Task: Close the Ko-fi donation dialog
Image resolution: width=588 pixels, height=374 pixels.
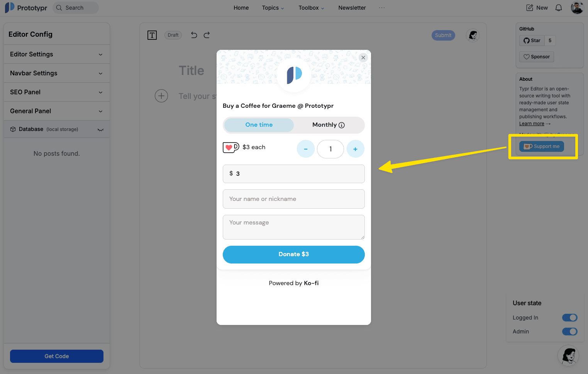Action: (363, 58)
